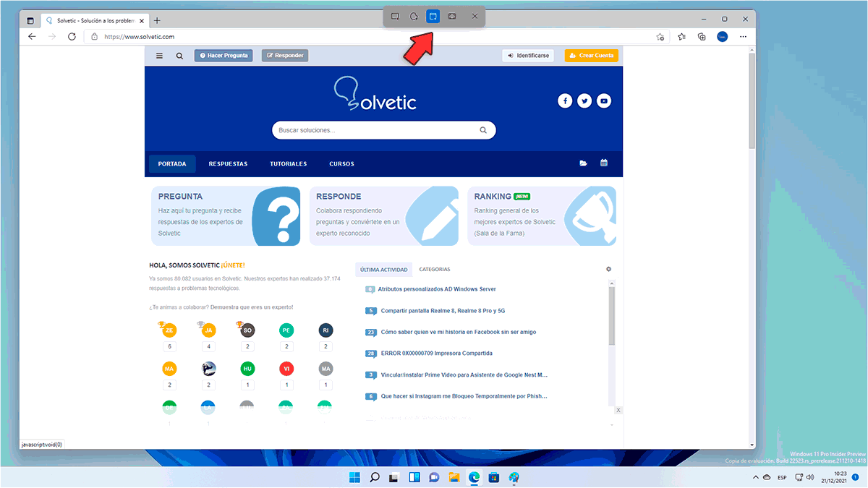Open the Collections icon in Edge
This screenshot has width=868, height=488.
click(702, 36)
